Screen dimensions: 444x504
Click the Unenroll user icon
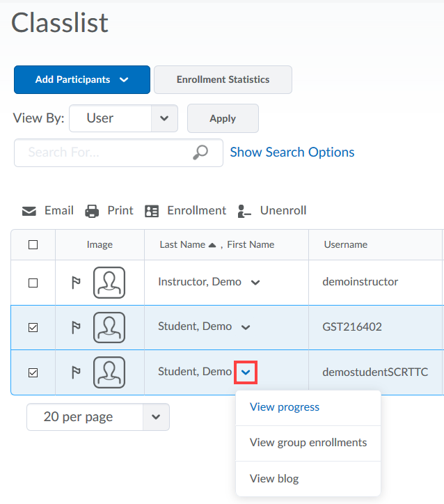(244, 211)
